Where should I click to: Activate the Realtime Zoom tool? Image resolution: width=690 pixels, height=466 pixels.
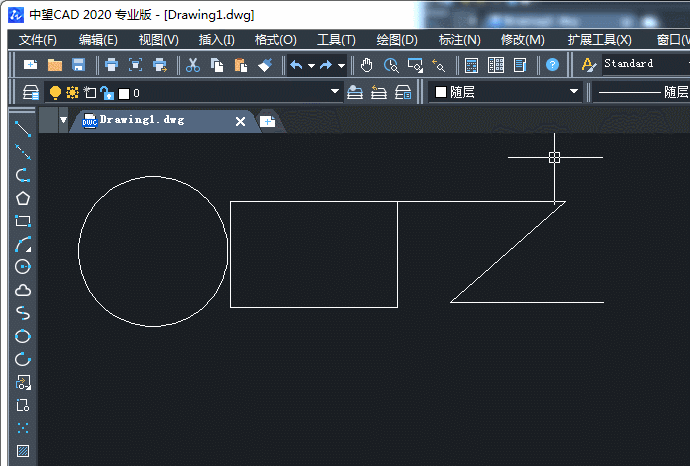pyautogui.click(x=391, y=65)
